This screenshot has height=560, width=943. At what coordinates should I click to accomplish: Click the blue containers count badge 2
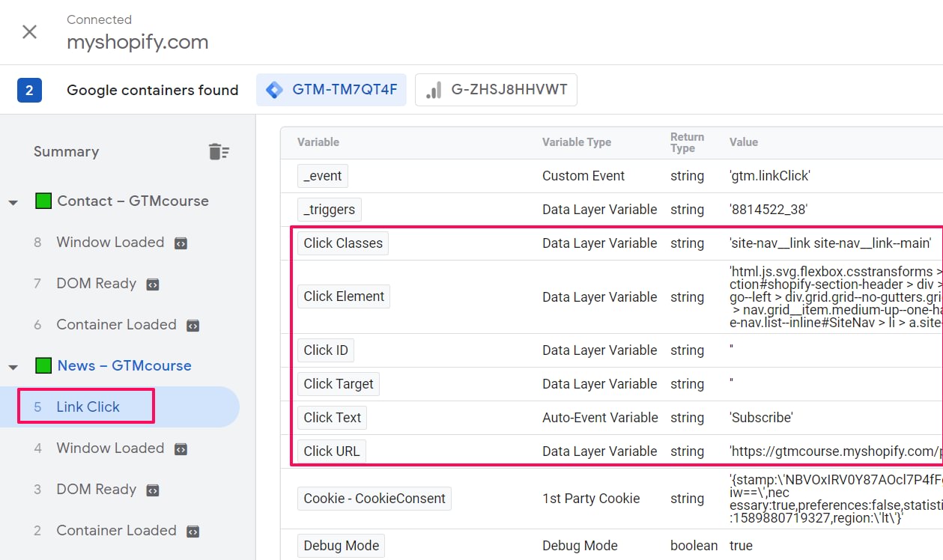point(29,91)
